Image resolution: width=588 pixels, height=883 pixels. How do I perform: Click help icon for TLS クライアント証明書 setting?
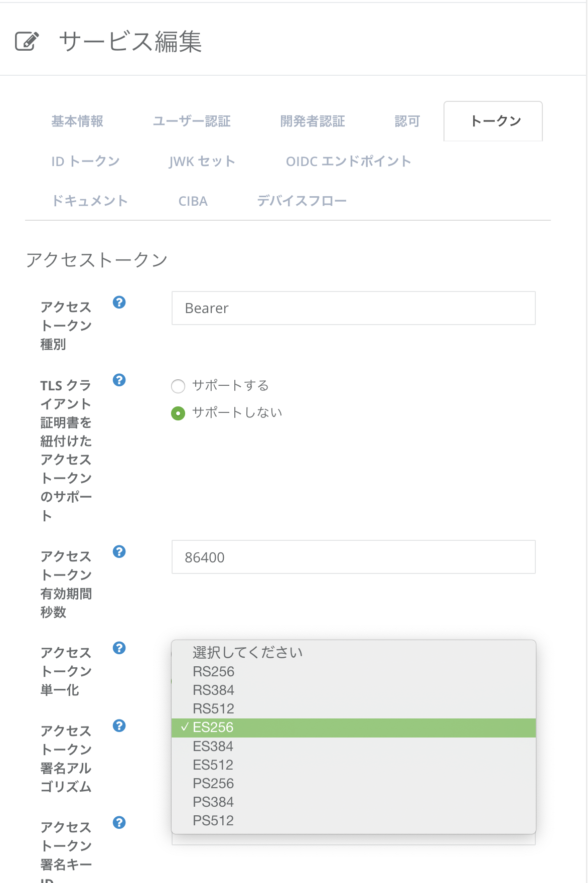(119, 380)
